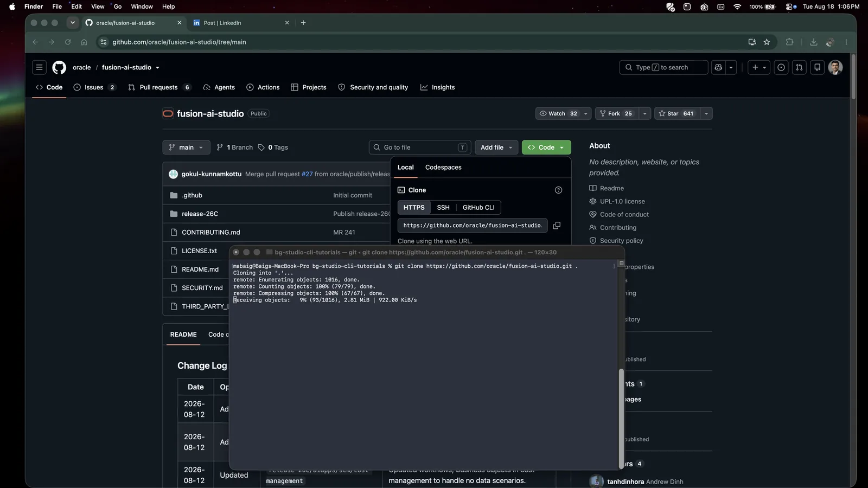Screen dimensions: 868x488
Task: Bookmark this page with star icon
Action: point(767,42)
